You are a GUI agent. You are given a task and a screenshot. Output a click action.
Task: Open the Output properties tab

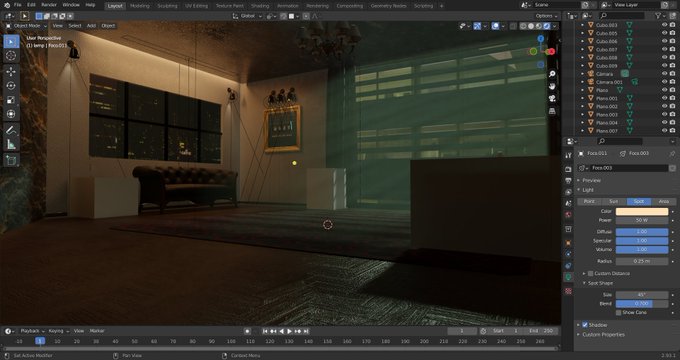568,180
